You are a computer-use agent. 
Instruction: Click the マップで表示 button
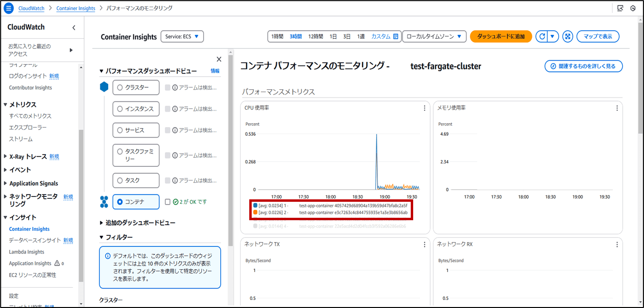click(x=597, y=36)
